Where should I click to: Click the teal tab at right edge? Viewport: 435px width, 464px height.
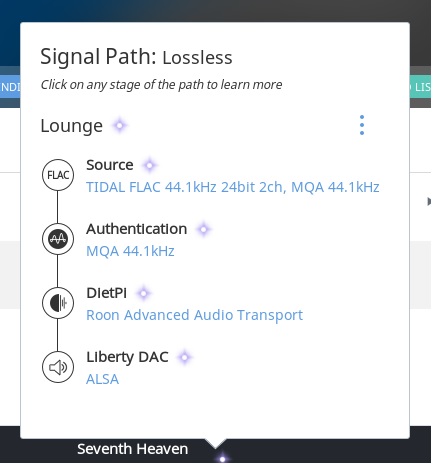point(420,87)
